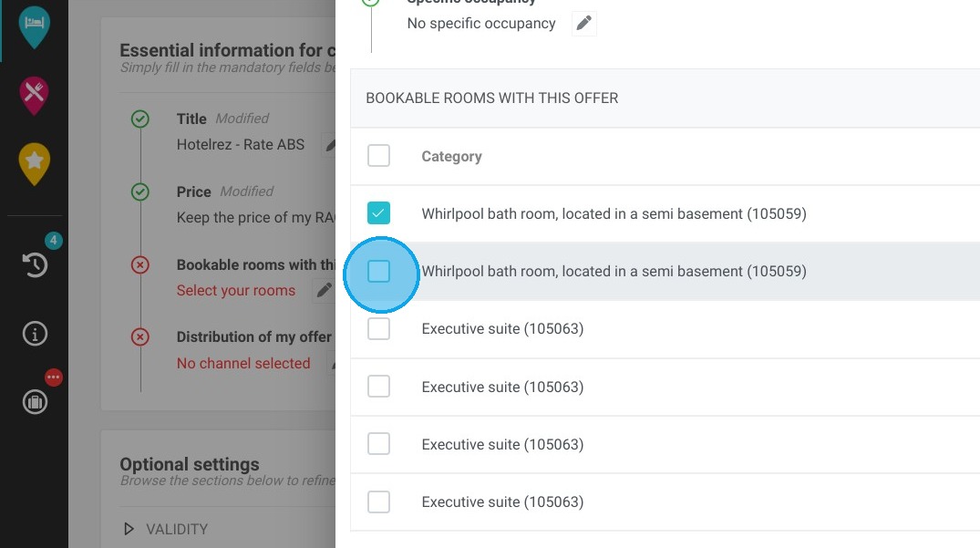
Task: Click pencil icon beside Select your rooms
Action: point(324,290)
